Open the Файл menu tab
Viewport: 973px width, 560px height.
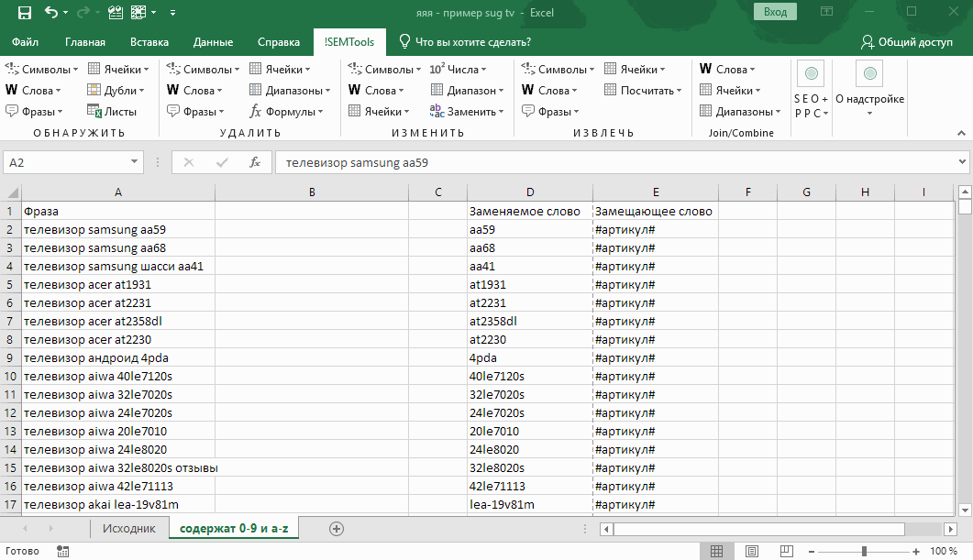25,42
